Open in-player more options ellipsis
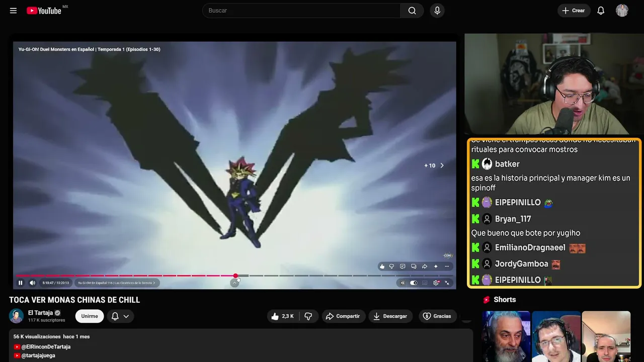644x362 pixels. point(447,266)
